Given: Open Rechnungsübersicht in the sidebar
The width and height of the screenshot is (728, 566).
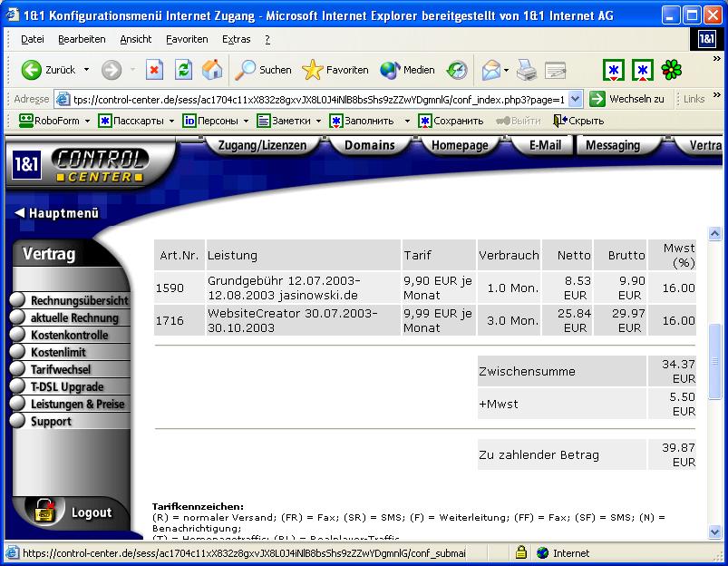Looking at the screenshot, I should [70, 300].
